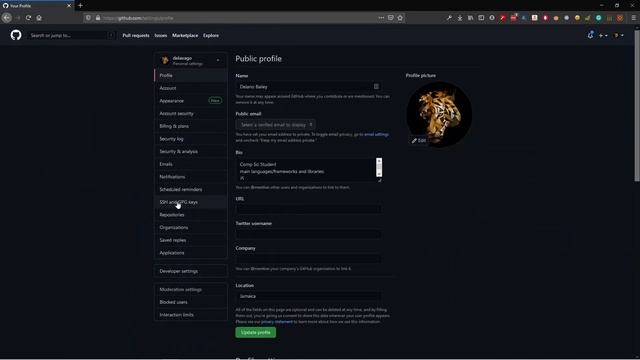Open Issues in the header
Image resolution: width=640 pixels, height=360 pixels.
(x=161, y=36)
